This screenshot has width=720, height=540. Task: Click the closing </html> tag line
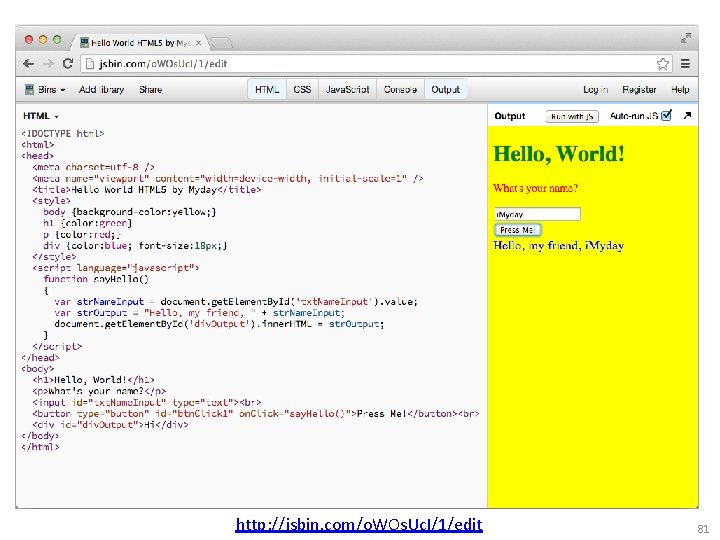40,447
